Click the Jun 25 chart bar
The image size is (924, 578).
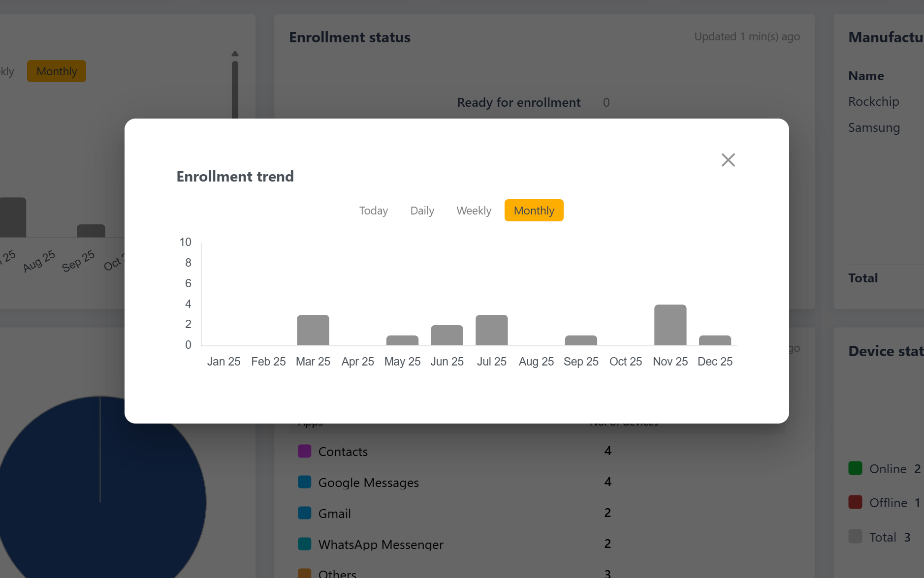point(447,335)
